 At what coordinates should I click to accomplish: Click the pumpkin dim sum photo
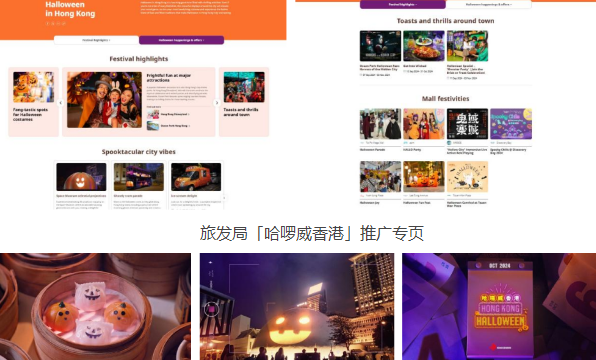click(95, 306)
